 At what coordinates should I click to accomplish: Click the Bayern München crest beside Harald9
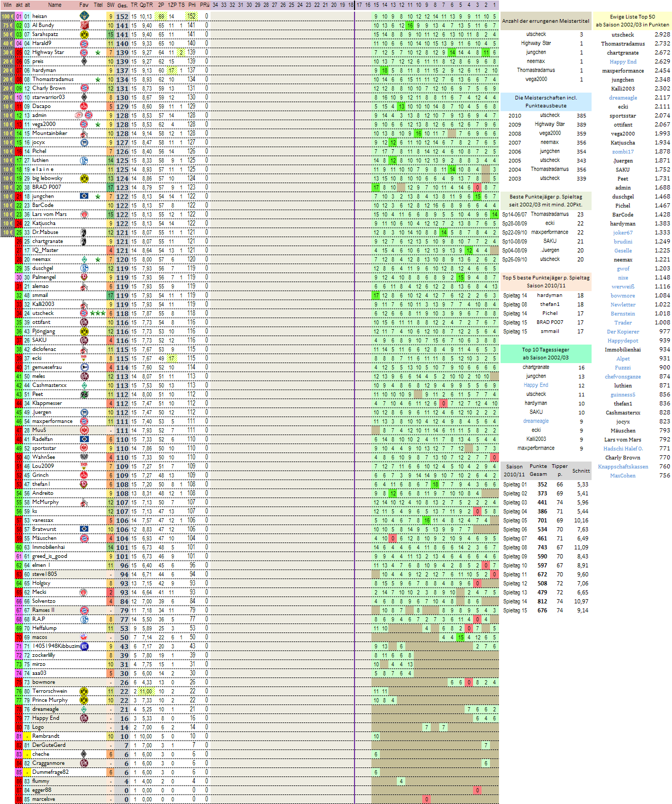(x=83, y=43)
